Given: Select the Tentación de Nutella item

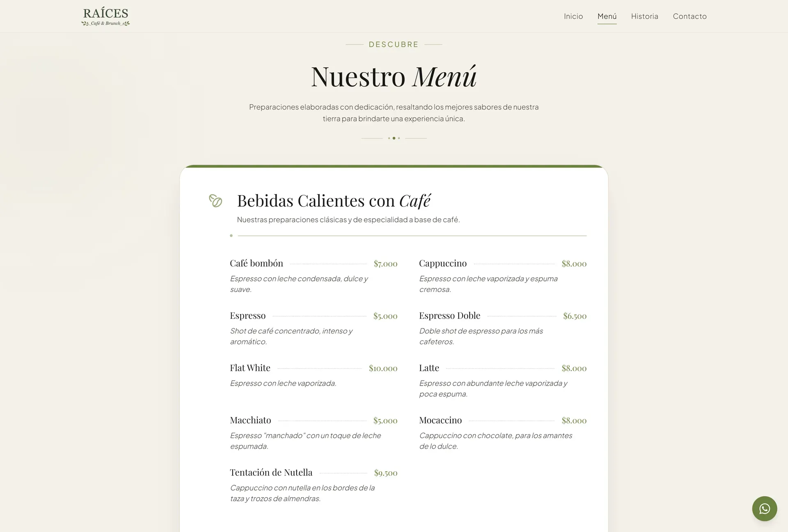Looking at the screenshot, I should click(271, 473).
